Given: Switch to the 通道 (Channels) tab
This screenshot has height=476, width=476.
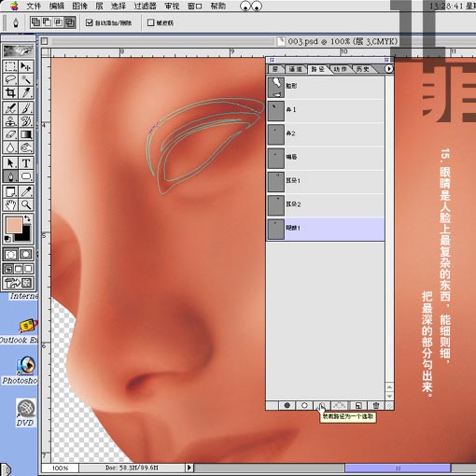Looking at the screenshot, I should click(295, 69).
